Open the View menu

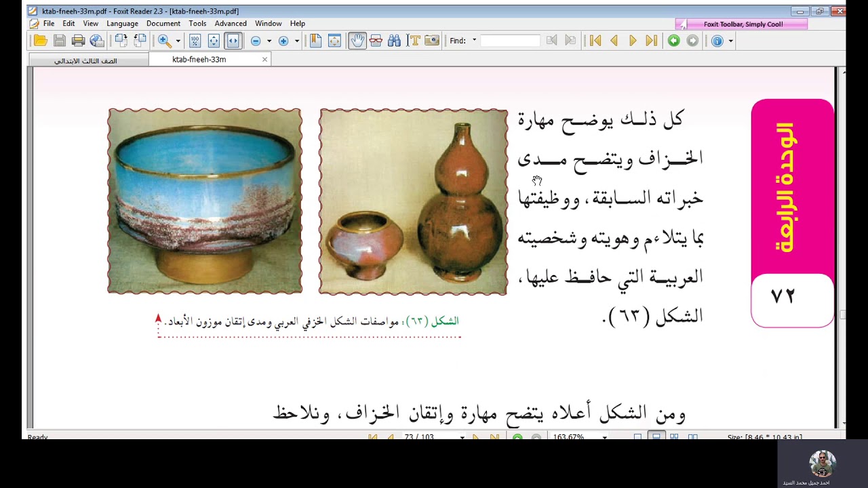point(91,23)
